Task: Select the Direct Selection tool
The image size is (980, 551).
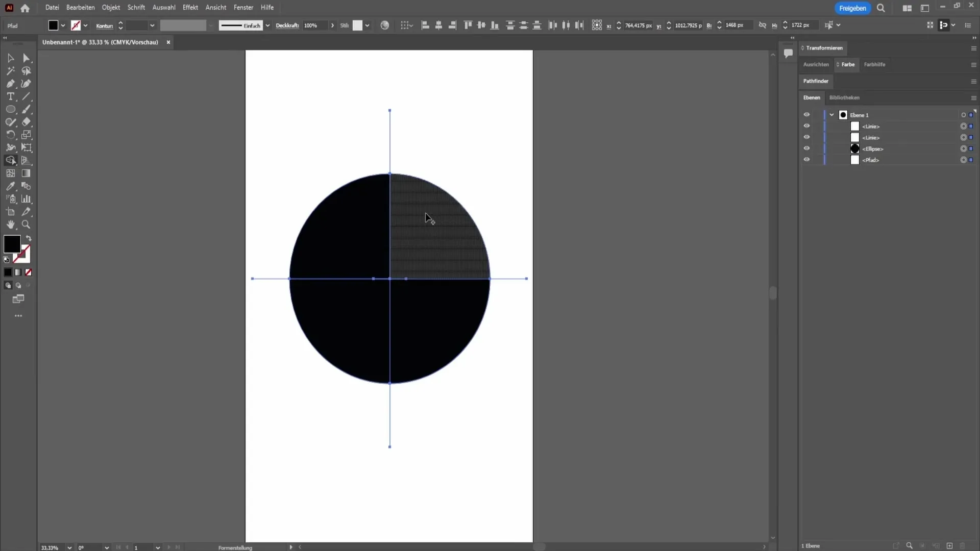Action: coord(26,57)
